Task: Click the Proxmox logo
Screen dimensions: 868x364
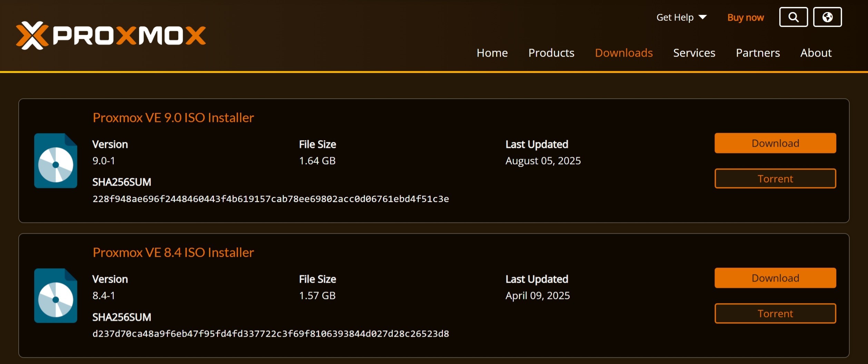Action: point(111,35)
